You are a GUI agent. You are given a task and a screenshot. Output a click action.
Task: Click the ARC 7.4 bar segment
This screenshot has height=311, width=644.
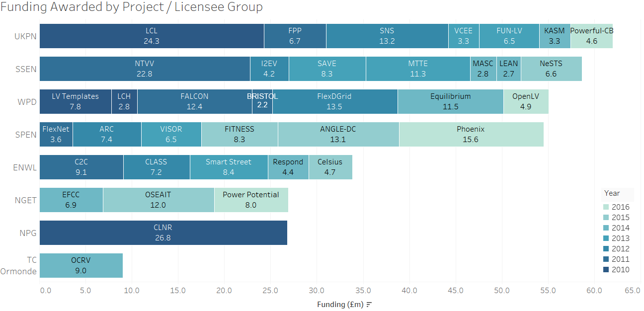107,134
